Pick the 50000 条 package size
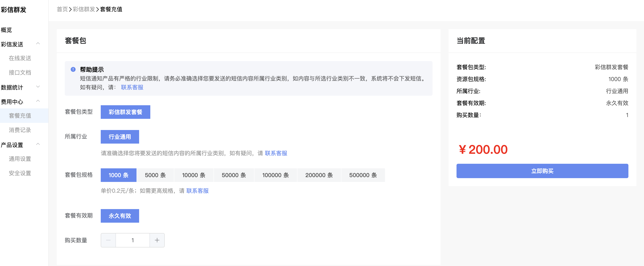The height and width of the screenshot is (266, 644). point(234,175)
